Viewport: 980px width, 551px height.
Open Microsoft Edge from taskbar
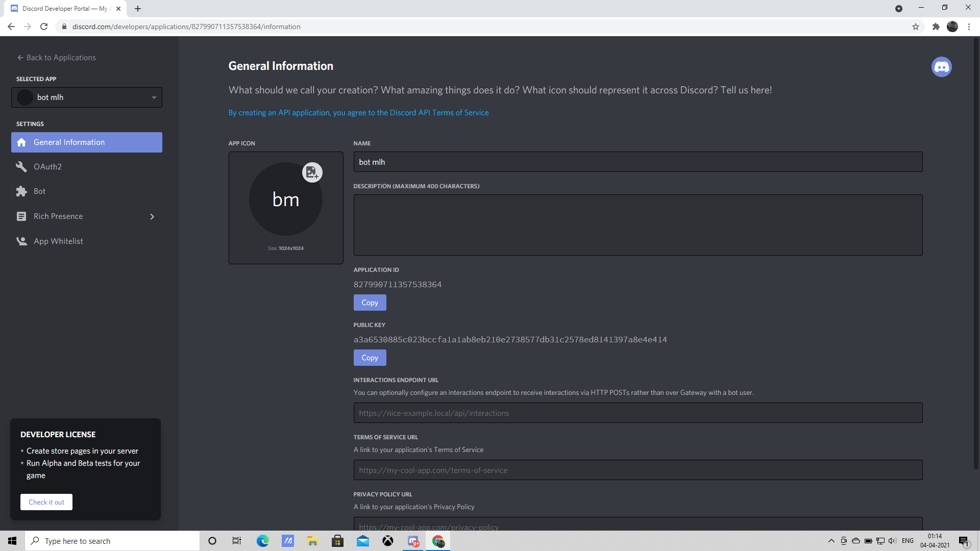tap(262, 541)
